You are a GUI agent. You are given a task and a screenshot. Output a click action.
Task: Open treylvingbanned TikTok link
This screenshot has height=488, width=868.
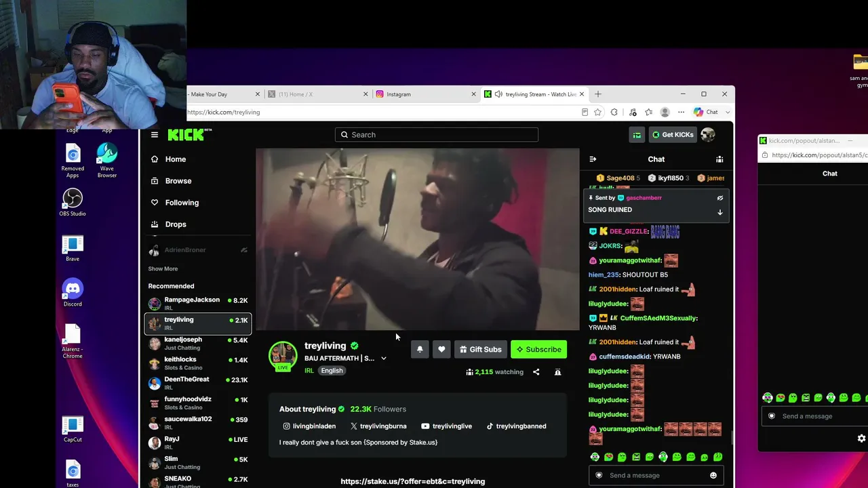point(516,426)
